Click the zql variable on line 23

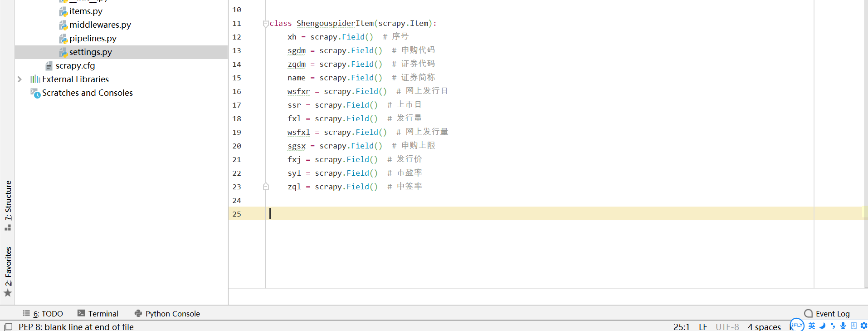click(294, 187)
